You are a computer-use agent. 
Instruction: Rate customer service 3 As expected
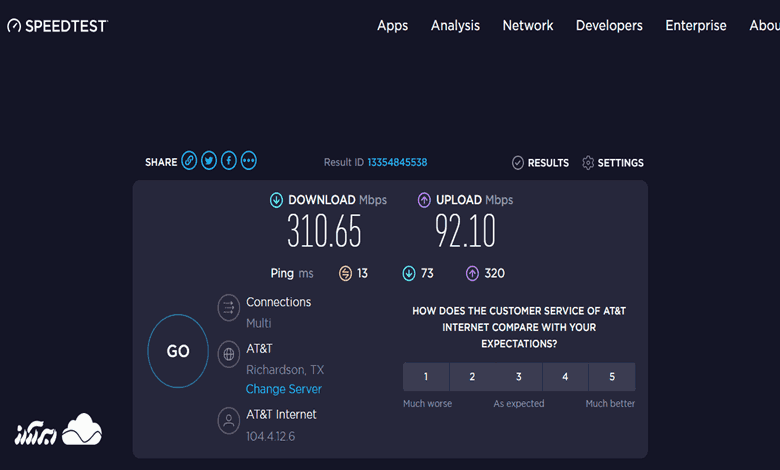click(518, 376)
